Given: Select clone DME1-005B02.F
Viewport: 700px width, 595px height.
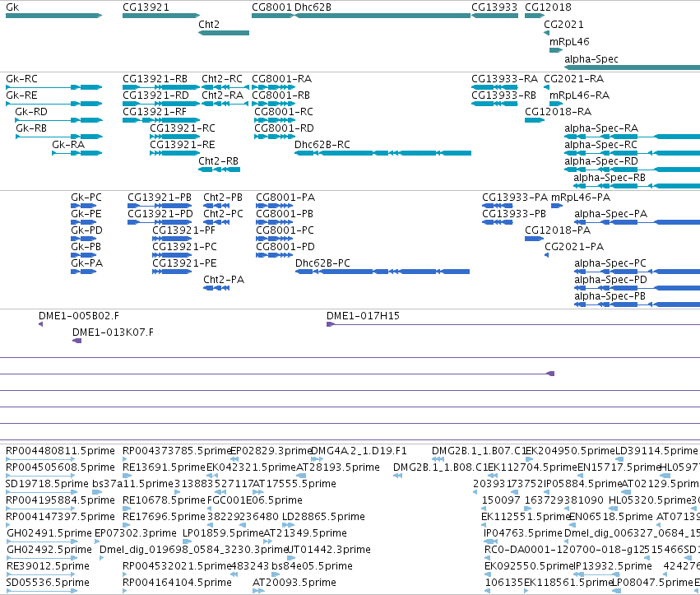Looking at the screenshot, I should coord(79,316).
